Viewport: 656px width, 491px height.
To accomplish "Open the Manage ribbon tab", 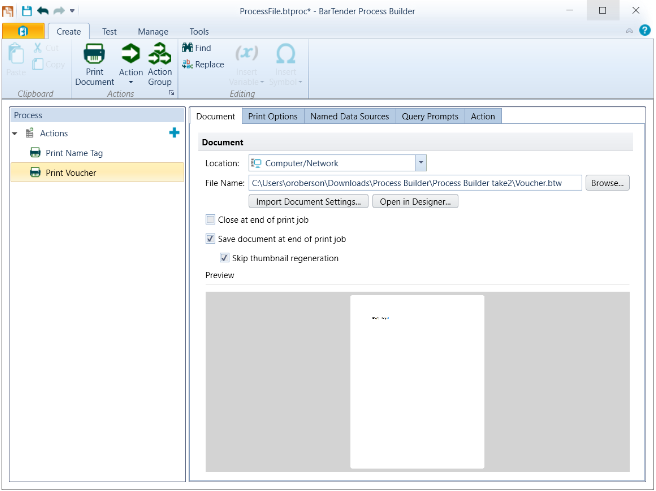I will (x=153, y=31).
